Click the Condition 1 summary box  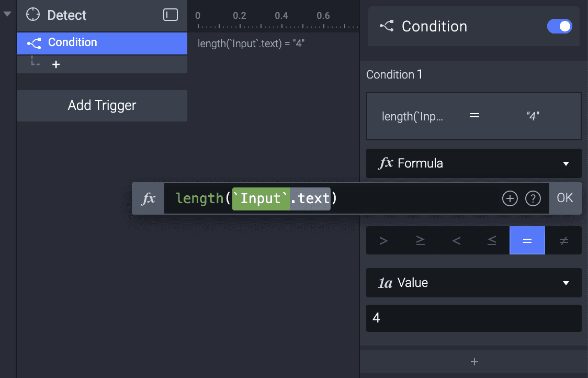pyautogui.click(x=473, y=116)
